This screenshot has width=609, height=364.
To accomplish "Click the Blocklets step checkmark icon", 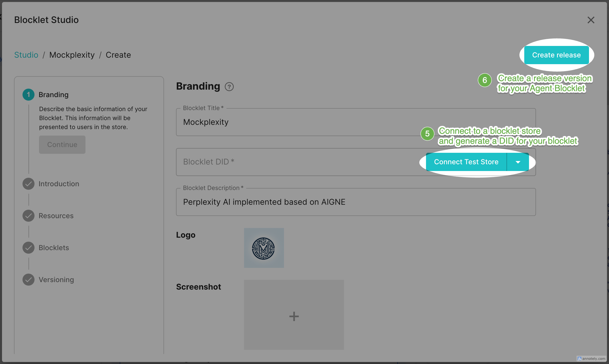I will 28,248.
